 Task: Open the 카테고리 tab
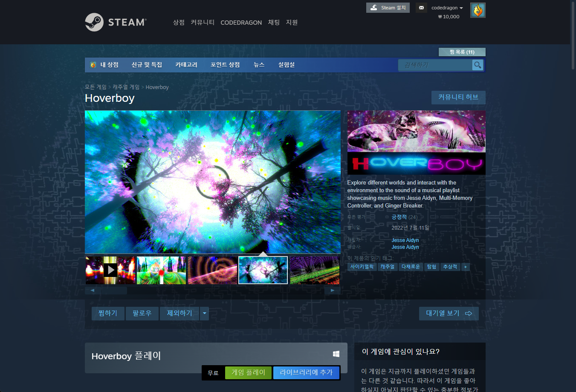tap(186, 65)
